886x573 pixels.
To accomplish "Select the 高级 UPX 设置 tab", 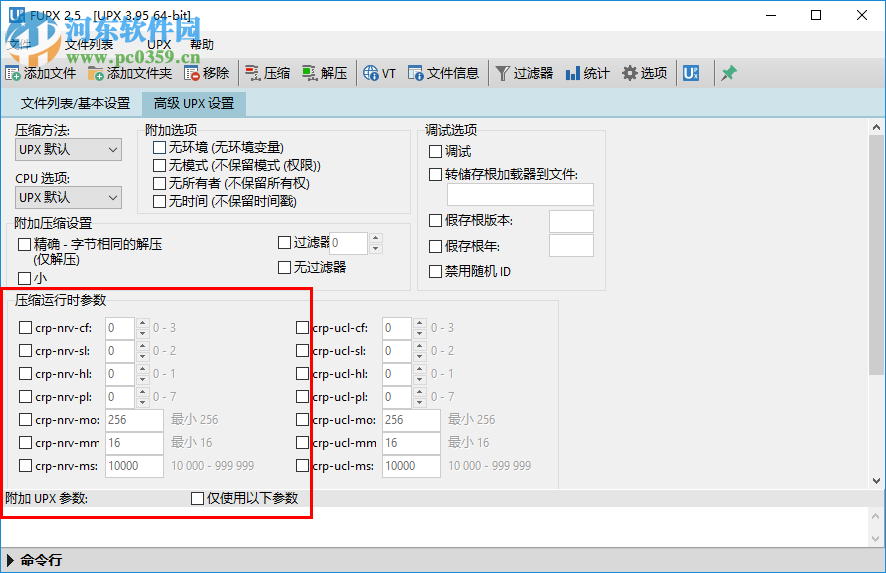I will coord(194,103).
